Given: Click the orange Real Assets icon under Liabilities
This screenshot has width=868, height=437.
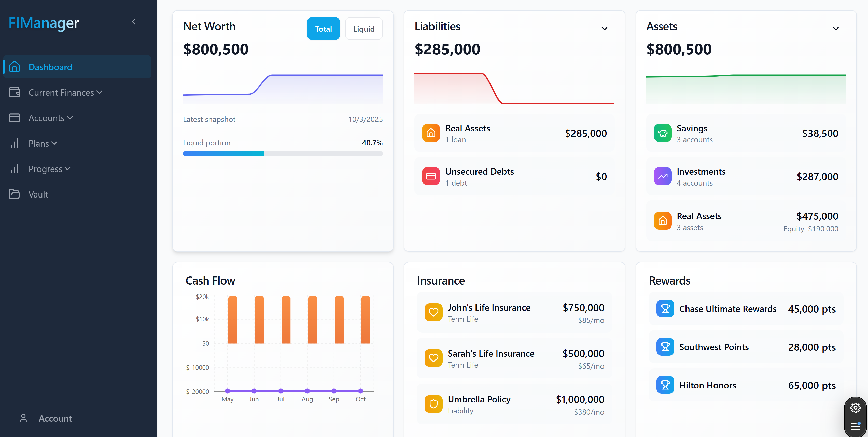Looking at the screenshot, I should pyautogui.click(x=431, y=133).
